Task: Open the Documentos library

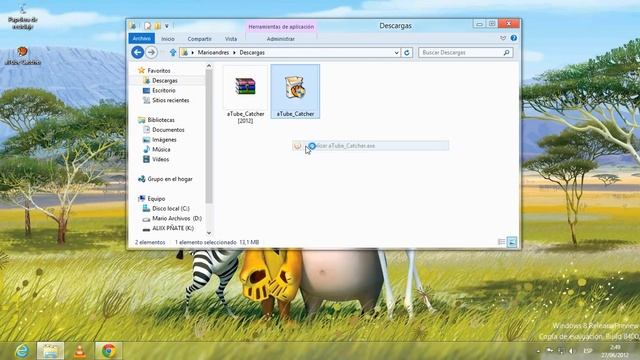Action: click(168, 129)
